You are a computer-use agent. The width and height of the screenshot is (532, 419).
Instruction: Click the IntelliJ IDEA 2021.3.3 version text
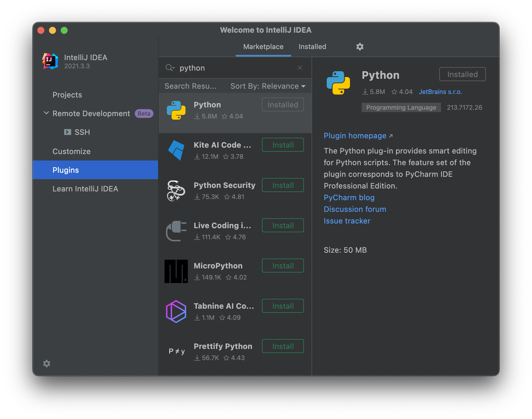(77, 66)
